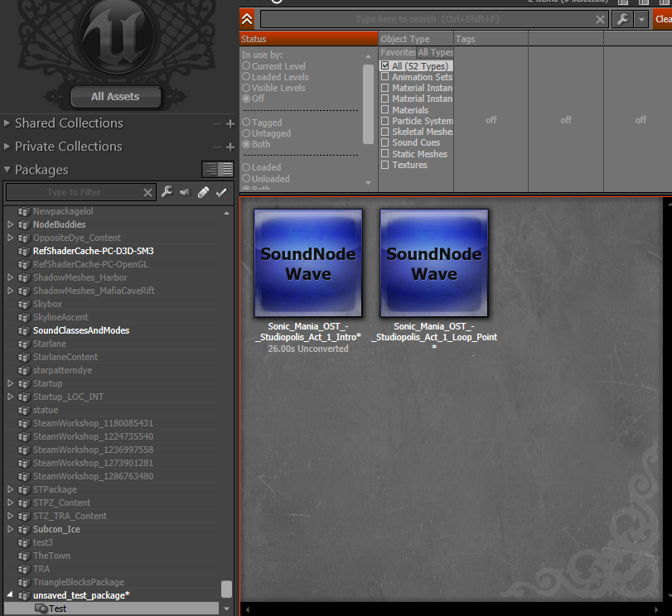Click the Object Type column header
Screen dimensions: 672x616
[416, 39]
